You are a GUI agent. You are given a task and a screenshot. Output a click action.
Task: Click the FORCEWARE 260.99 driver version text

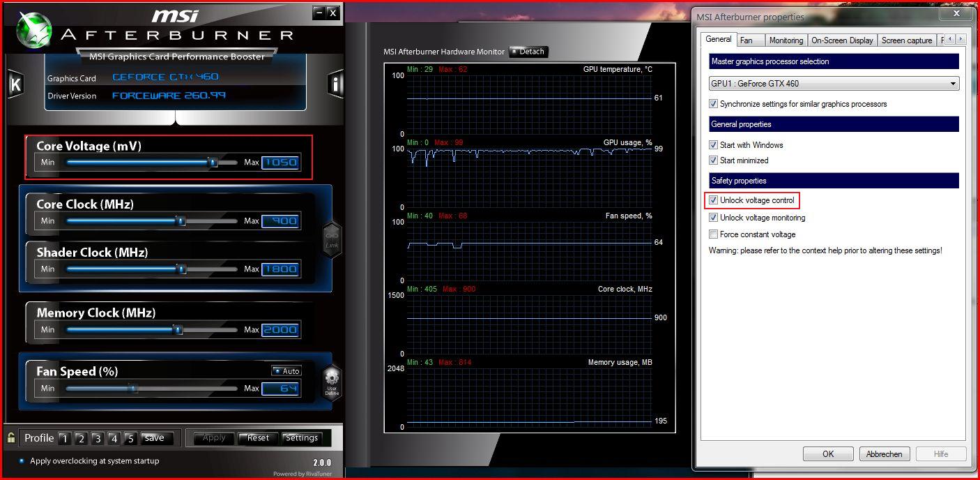(169, 96)
